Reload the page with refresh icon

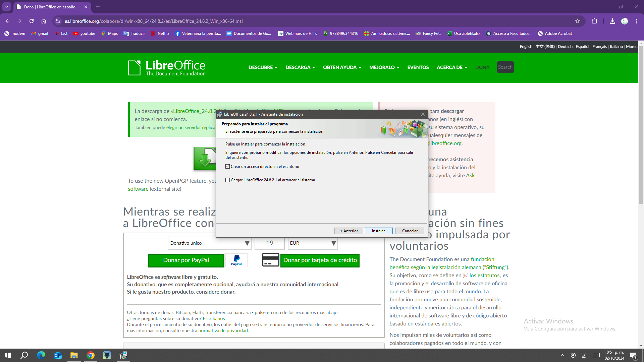(32, 21)
